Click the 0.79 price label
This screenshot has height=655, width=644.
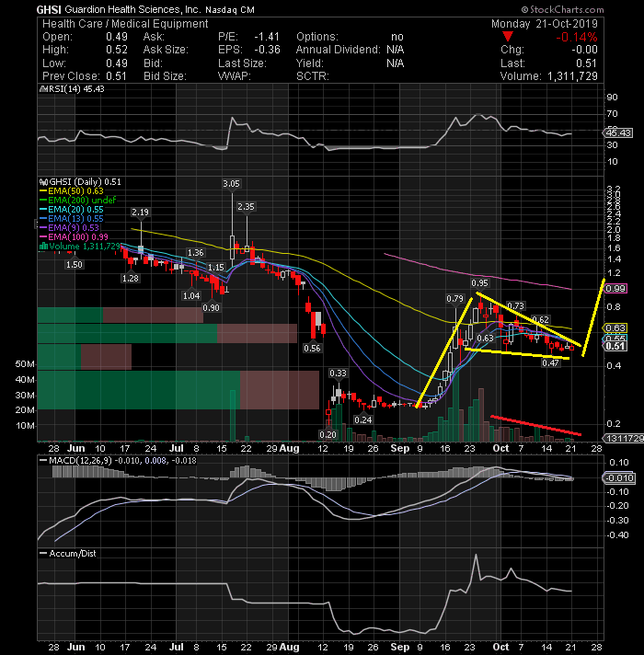click(454, 298)
